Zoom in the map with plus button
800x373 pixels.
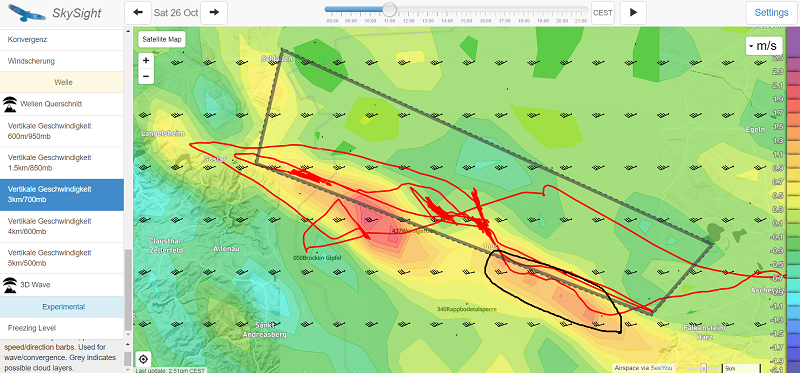tap(146, 61)
